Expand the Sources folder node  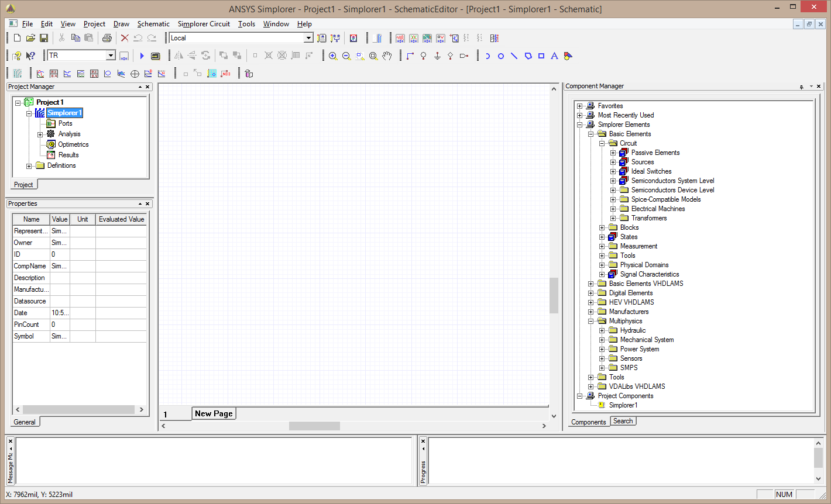(x=613, y=162)
